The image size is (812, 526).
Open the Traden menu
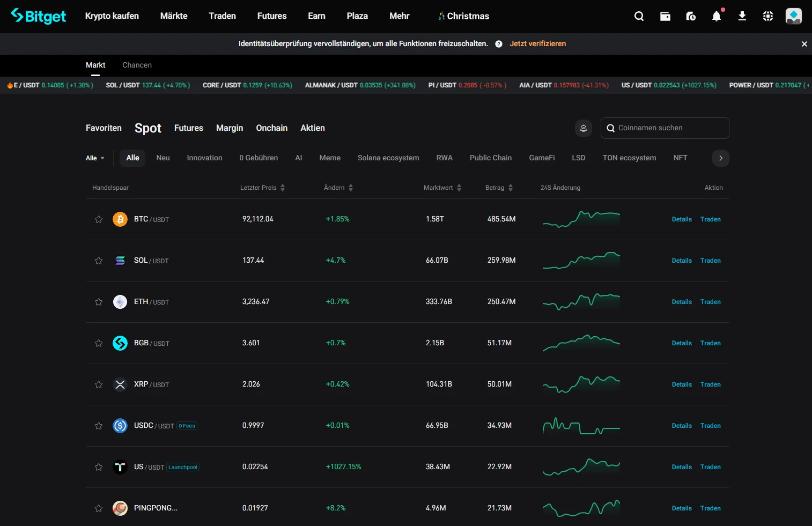[x=223, y=16]
